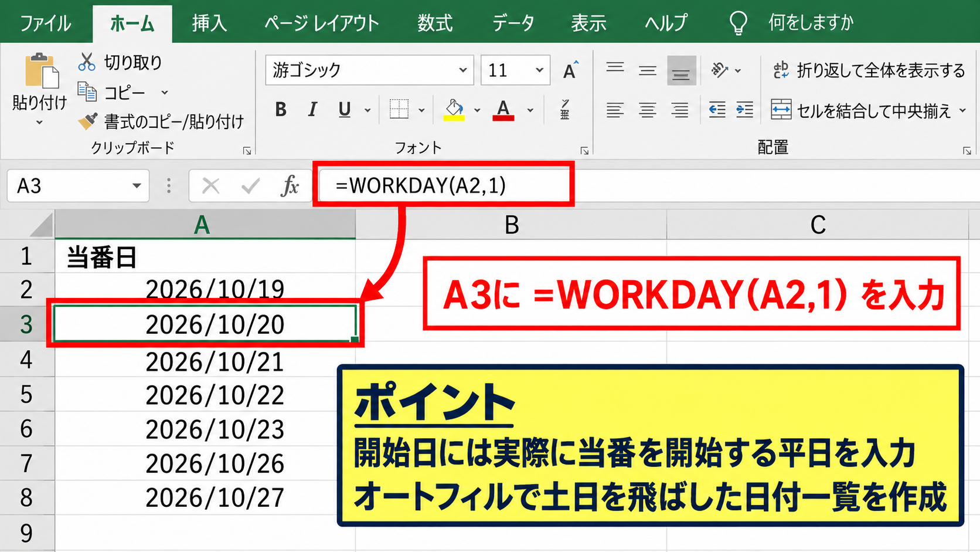Cancel formula entry with the X icon

tap(210, 186)
